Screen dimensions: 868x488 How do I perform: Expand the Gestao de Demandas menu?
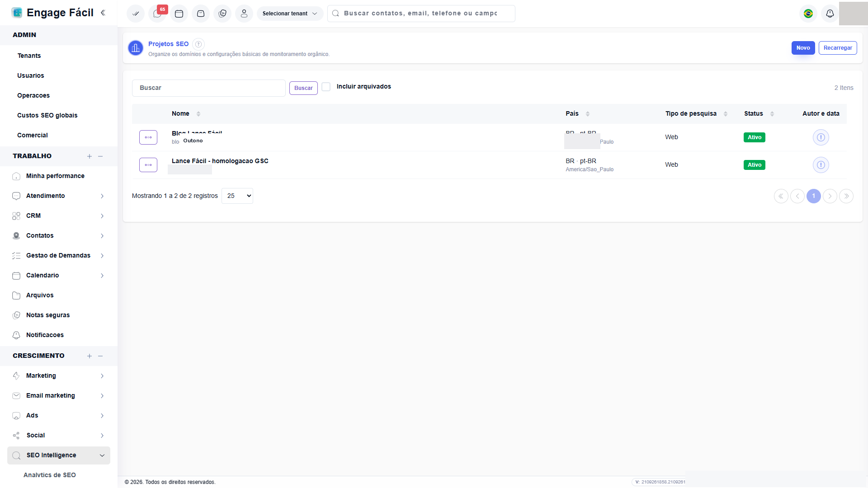59,255
